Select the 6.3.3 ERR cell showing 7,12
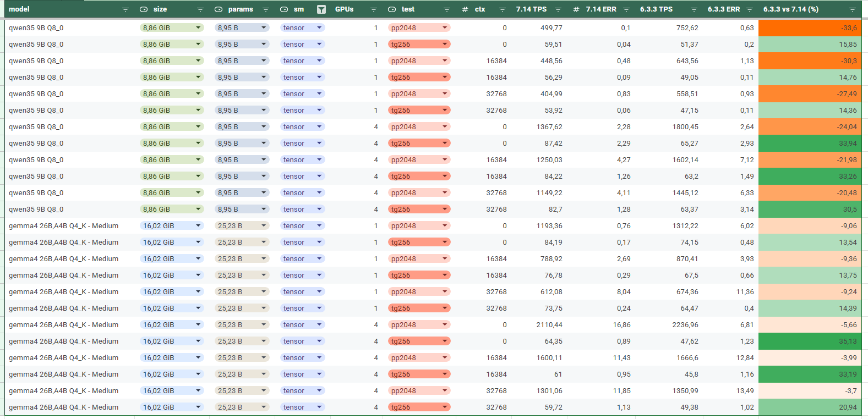 click(x=730, y=159)
